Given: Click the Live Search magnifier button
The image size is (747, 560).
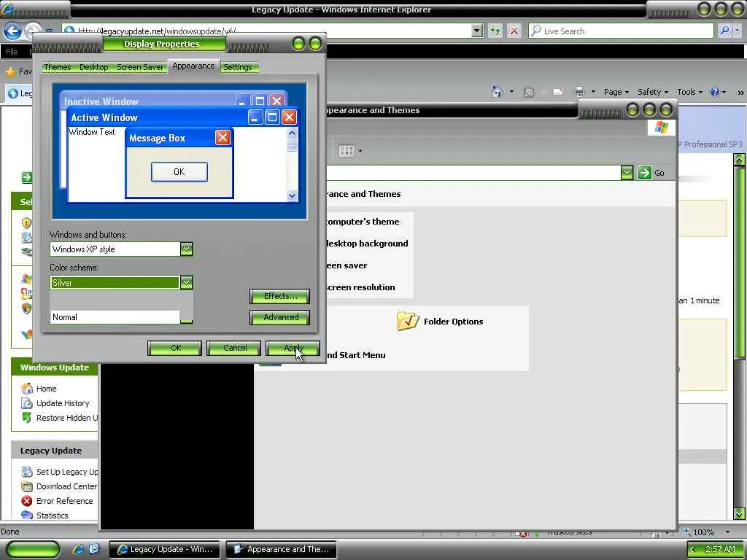Looking at the screenshot, I should pos(724,31).
